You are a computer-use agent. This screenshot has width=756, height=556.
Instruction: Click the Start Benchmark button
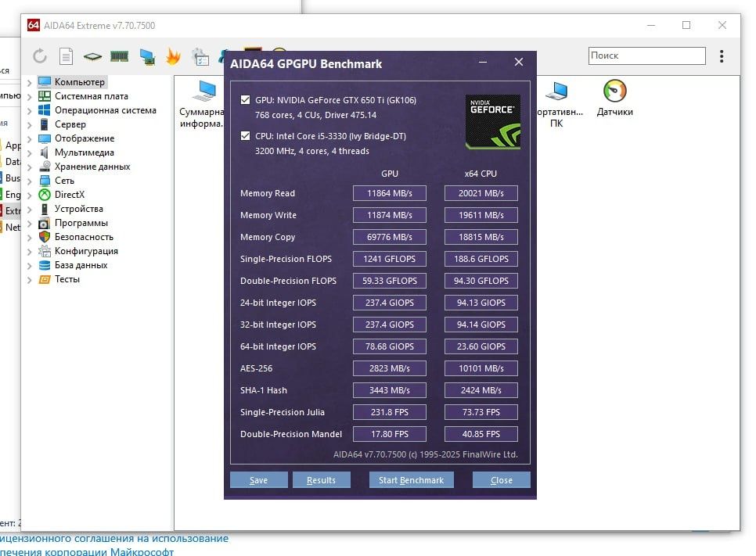[x=412, y=480]
